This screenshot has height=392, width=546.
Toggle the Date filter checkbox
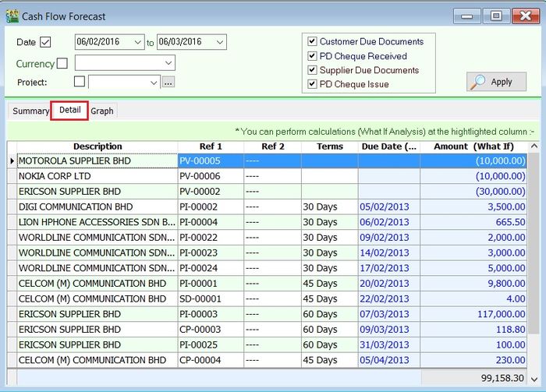[45, 42]
